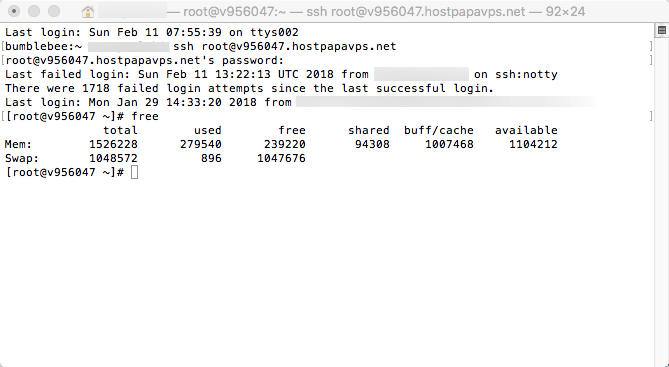Click the block cursor at the last prompt

[x=134, y=172]
